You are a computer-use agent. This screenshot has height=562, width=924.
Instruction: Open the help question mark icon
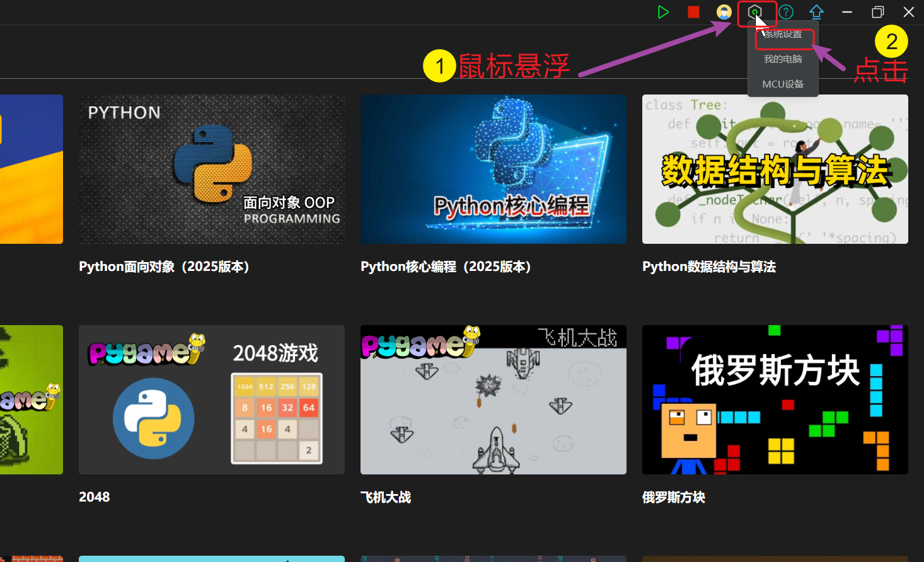click(x=786, y=12)
